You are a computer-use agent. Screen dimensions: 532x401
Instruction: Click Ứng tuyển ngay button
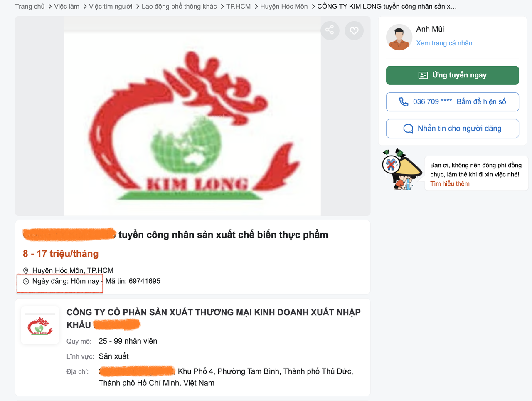[x=452, y=75]
